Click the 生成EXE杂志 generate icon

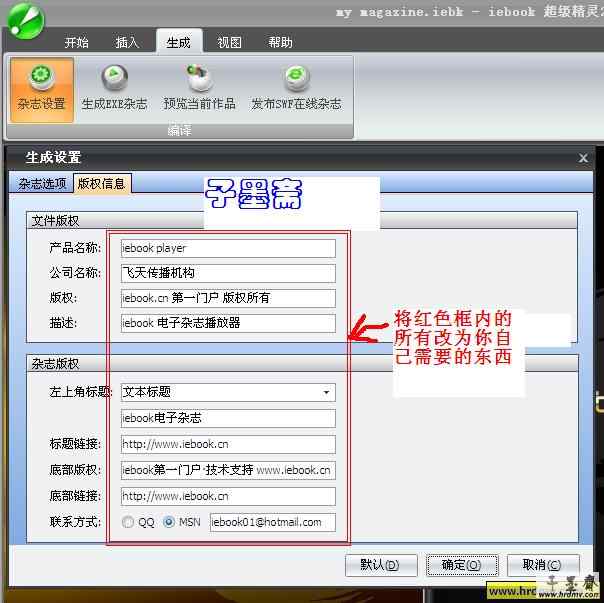[x=114, y=89]
